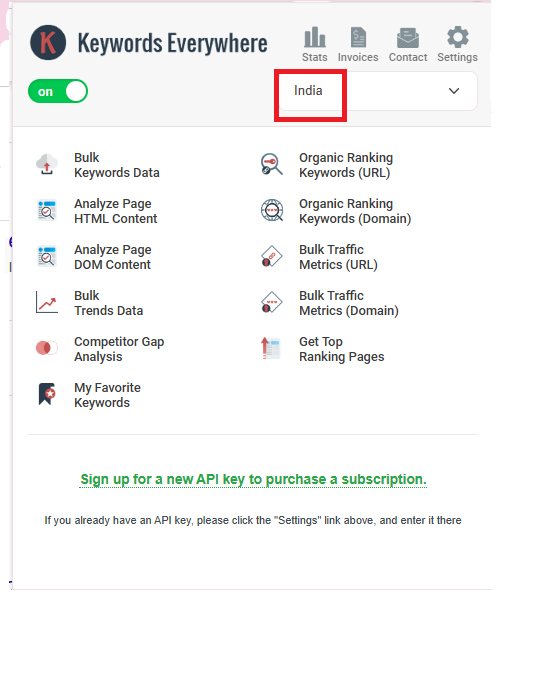Open My Favorite Keywords link
The width and height of the screenshot is (549, 698).
click(x=107, y=395)
